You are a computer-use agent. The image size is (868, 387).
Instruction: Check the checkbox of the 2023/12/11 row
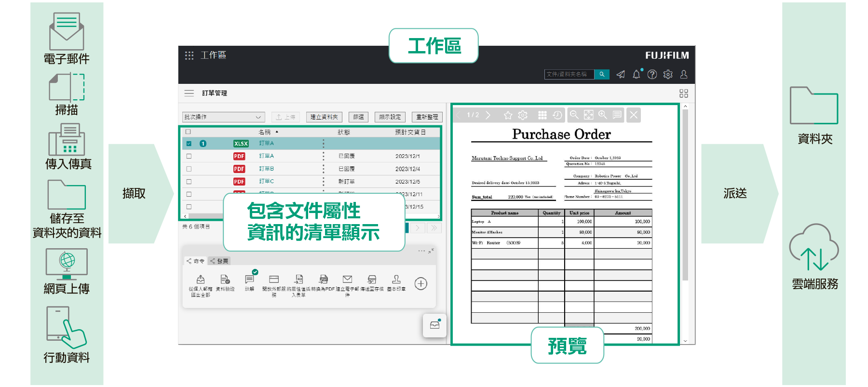tap(189, 194)
